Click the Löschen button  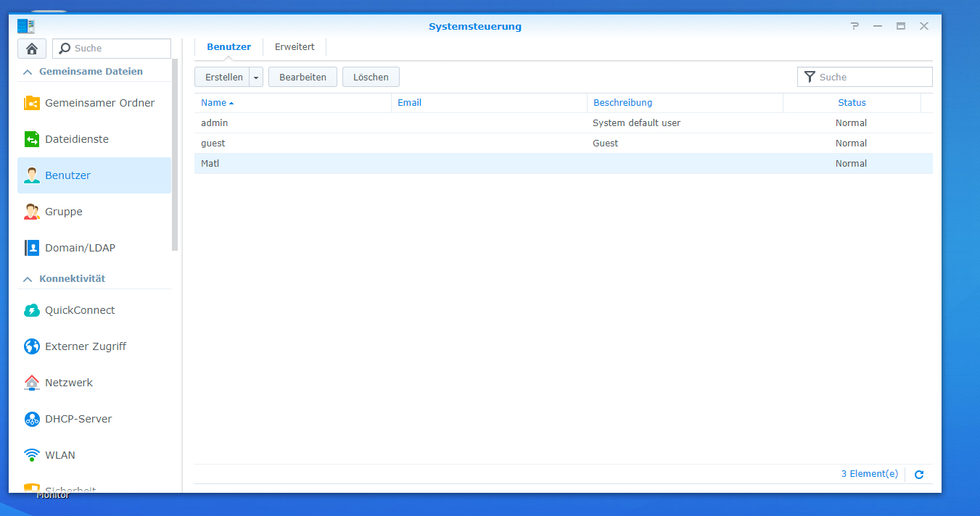click(x=371, y=77)
